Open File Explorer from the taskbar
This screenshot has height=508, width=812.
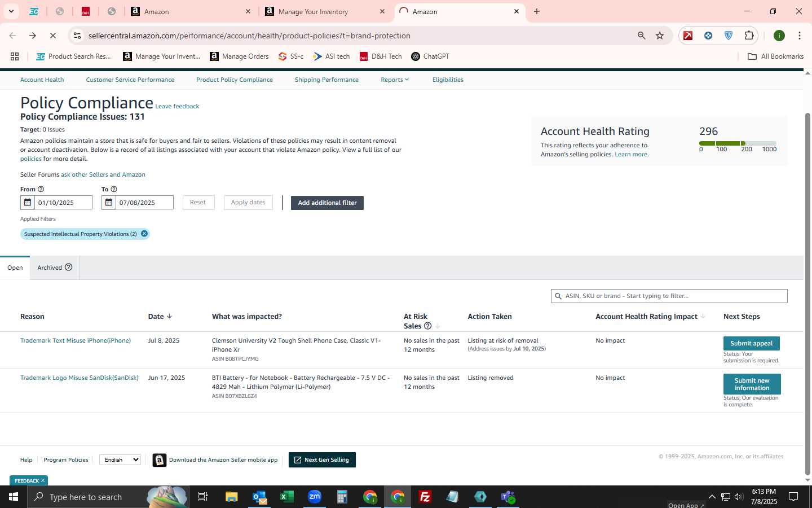pos(232,497)
